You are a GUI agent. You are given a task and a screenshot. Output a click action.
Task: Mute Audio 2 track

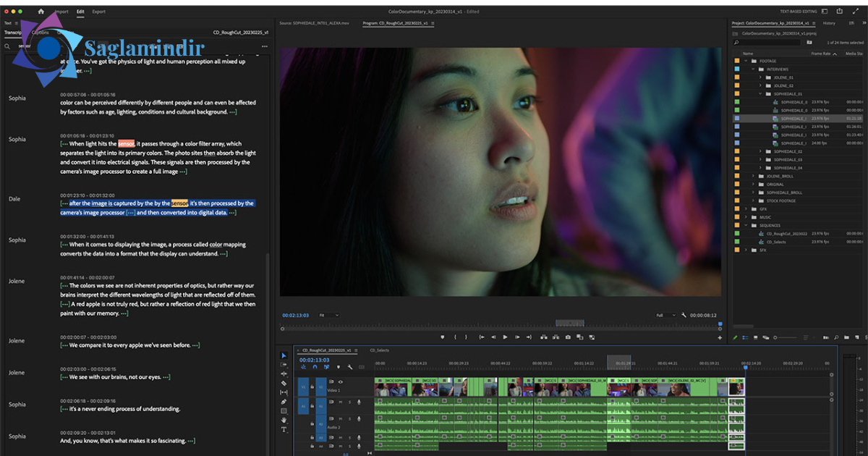tap(341, 419)
